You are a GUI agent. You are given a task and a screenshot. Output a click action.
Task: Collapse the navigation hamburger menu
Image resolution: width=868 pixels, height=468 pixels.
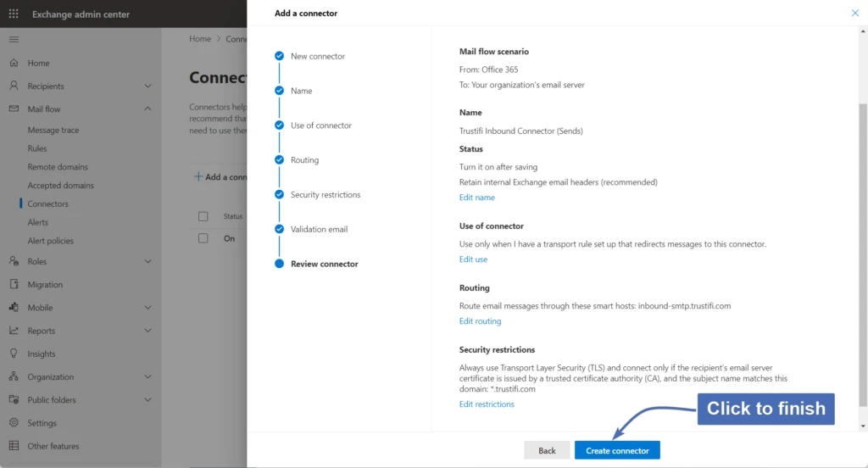(x=14, y=40)
